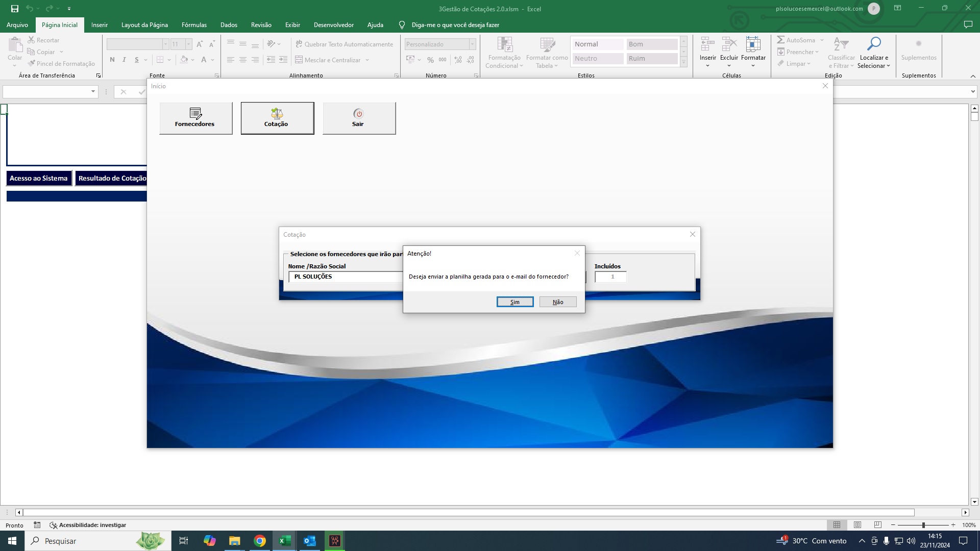Viewport: 980px width, 551px height.
Task: Click the Formatar como Tabela icon
Action: coord(547,45)
